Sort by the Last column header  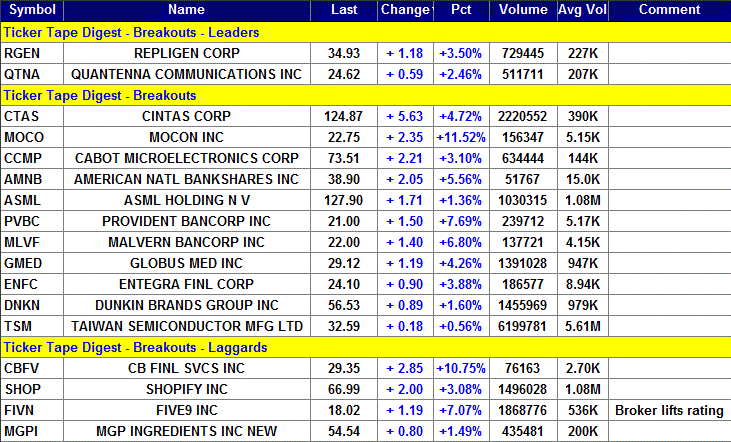(x=344, y=10)
